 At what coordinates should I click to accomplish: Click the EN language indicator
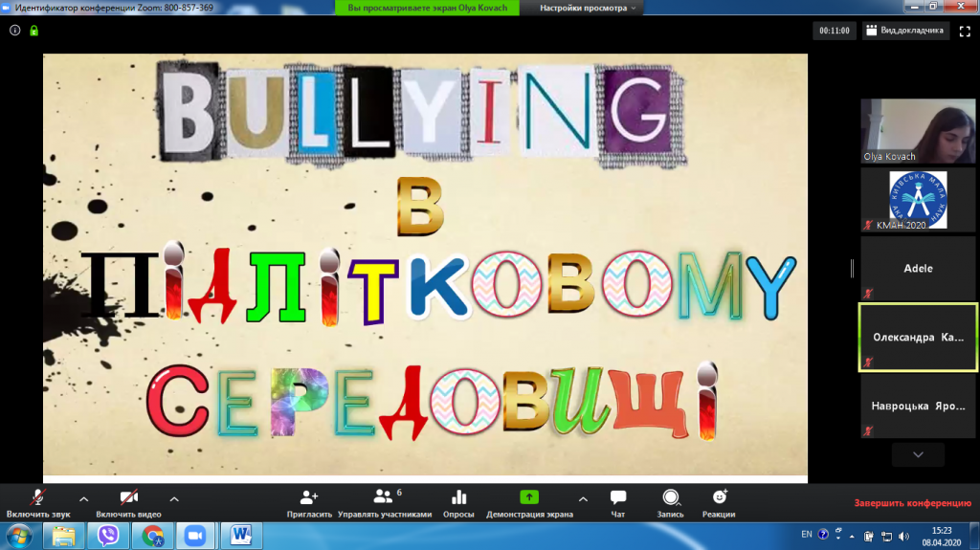806,535
